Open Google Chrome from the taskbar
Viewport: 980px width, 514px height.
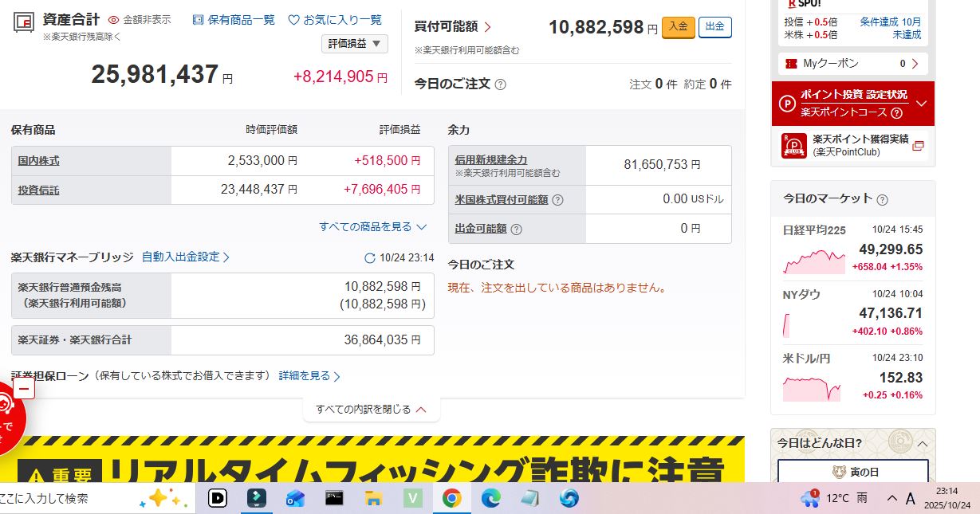pyautogui.click(x=451, y=499)
